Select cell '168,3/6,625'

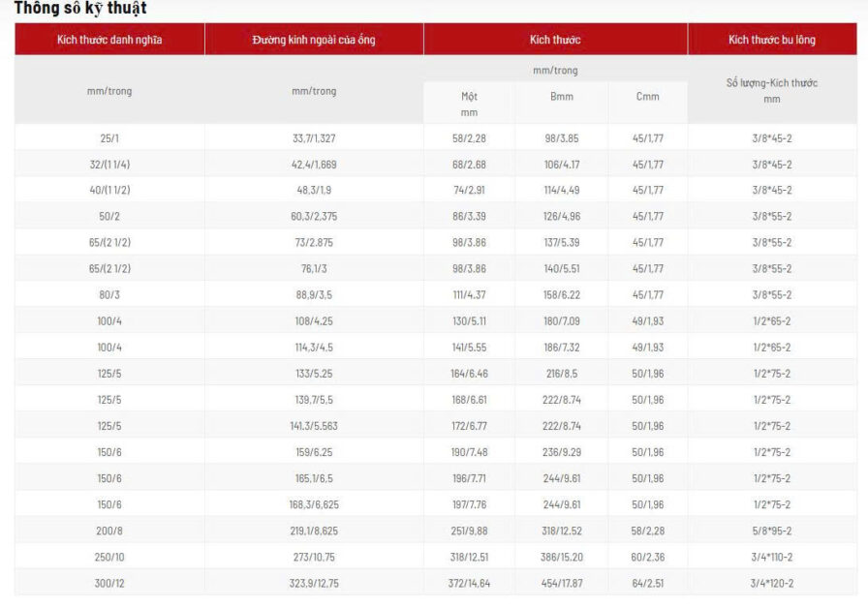click(x=314, y=504)
